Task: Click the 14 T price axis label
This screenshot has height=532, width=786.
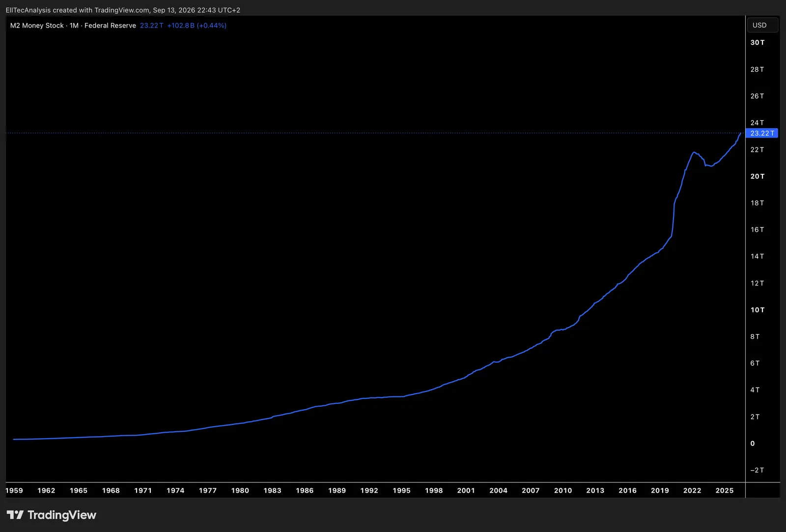Action: click(757, 256)
